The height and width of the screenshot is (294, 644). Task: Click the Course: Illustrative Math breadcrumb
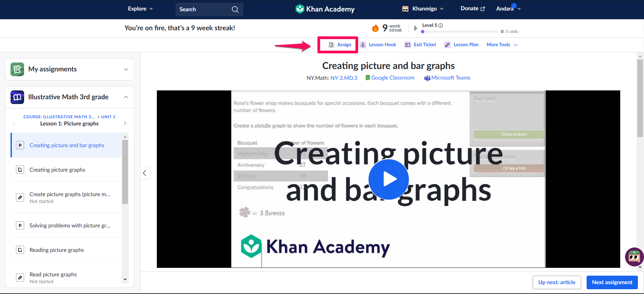59,117
